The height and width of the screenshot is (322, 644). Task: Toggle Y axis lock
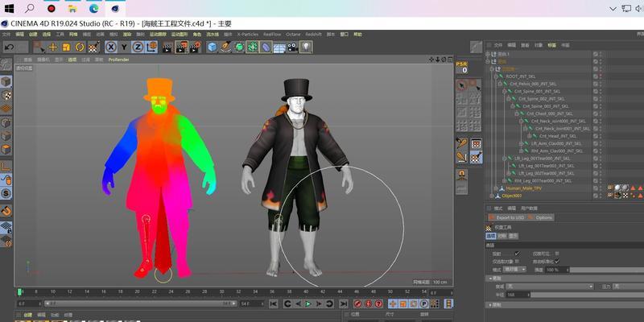124,47
